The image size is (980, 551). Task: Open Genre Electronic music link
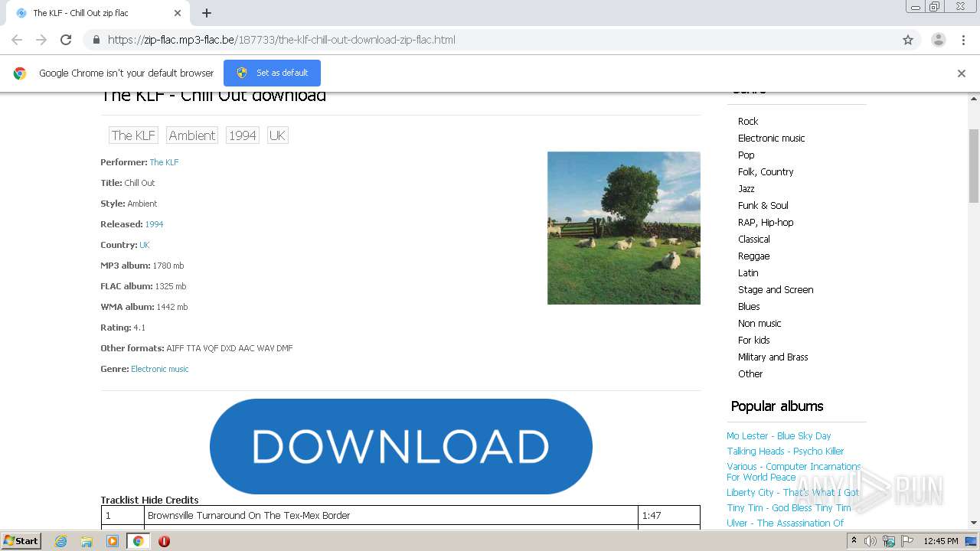159,369
